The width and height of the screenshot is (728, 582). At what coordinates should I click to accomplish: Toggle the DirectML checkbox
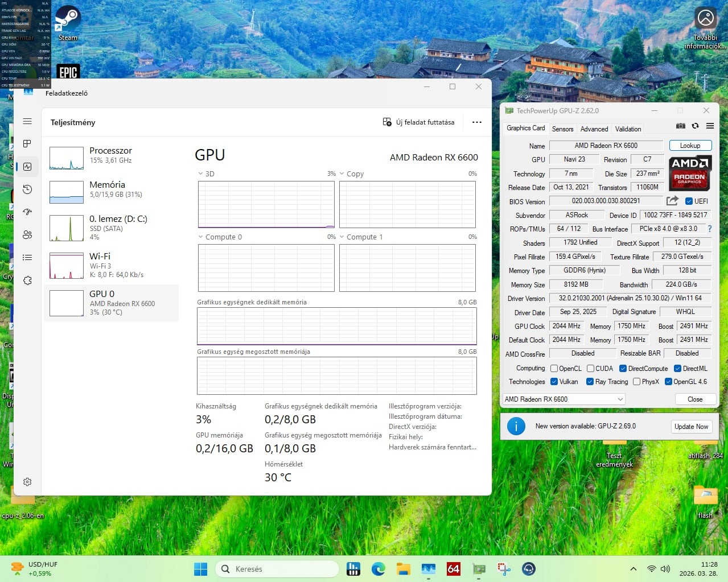(x=677, y=369)
